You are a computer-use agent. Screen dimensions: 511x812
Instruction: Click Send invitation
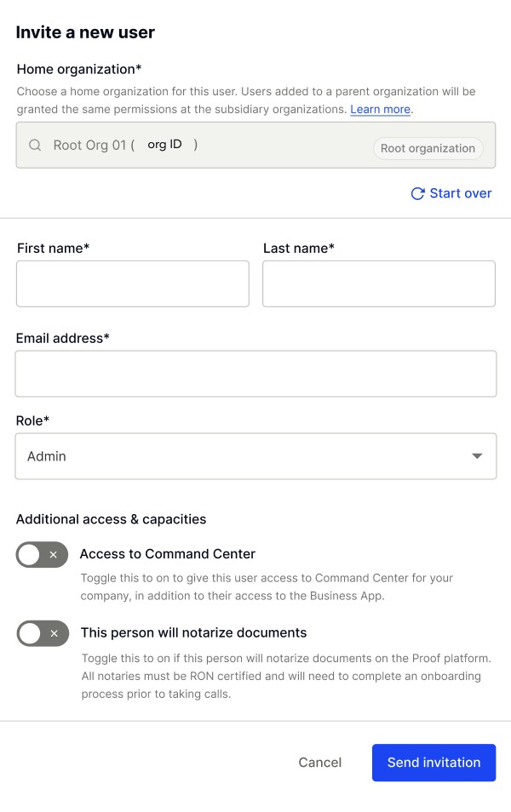click(433, 763)
